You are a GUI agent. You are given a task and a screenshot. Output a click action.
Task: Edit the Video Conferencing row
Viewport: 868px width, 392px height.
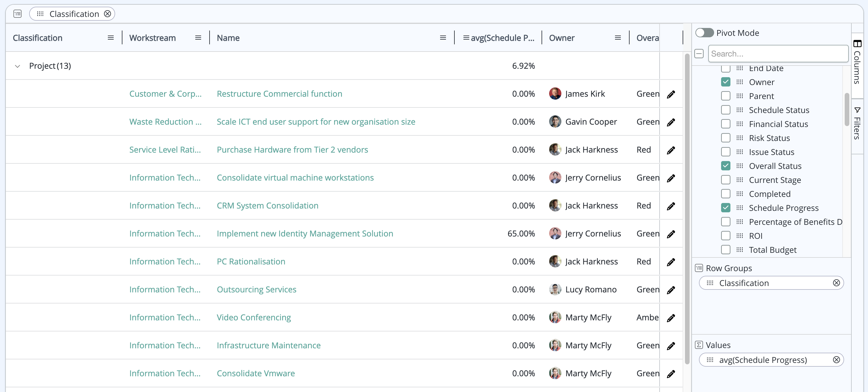[x=671, y=318]
